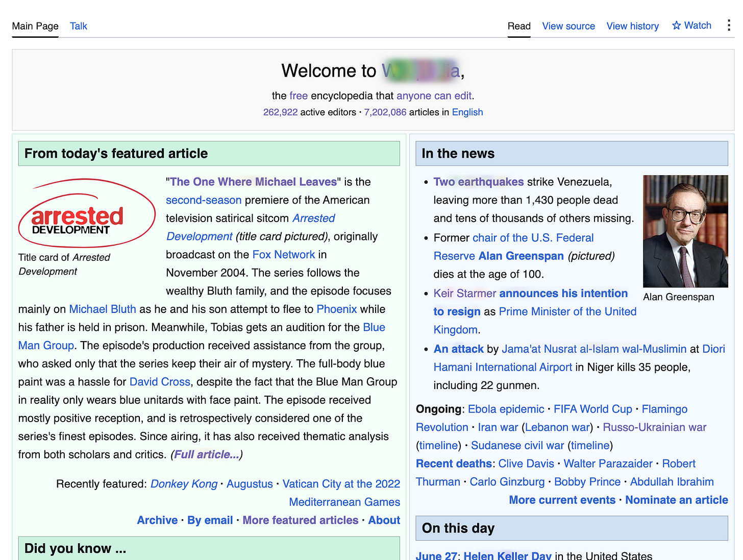Open the Bobby Prince link
Screen dimensions: 743x560
(x=587, y=482)
